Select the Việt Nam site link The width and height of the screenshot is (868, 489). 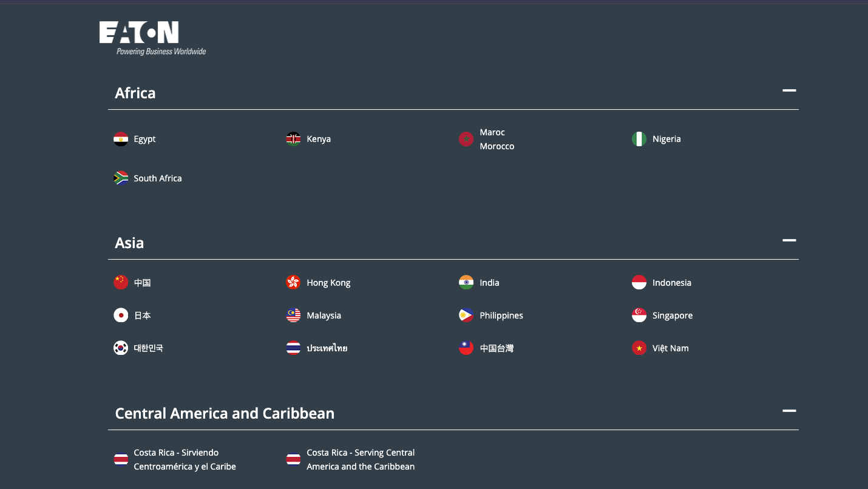coord(670,348)
